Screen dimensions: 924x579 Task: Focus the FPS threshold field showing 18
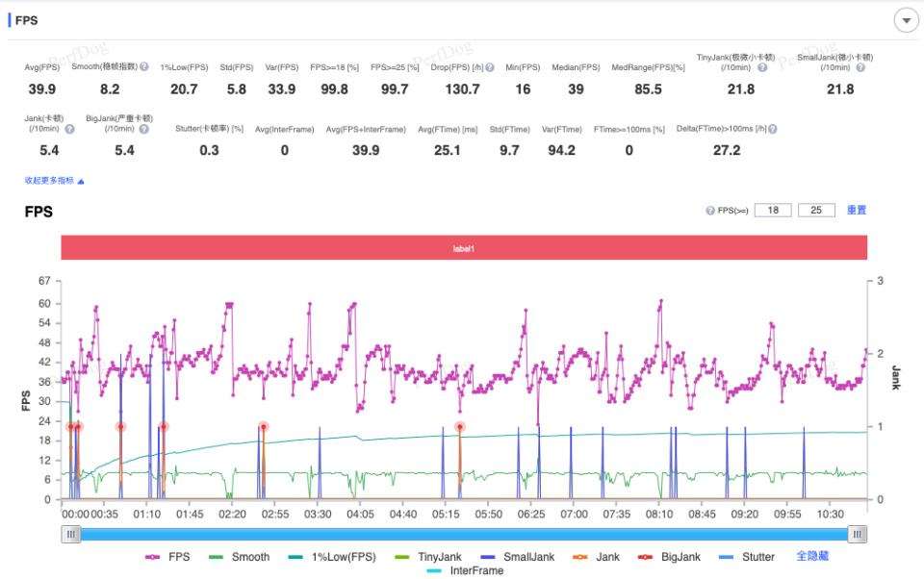[773, 211]
